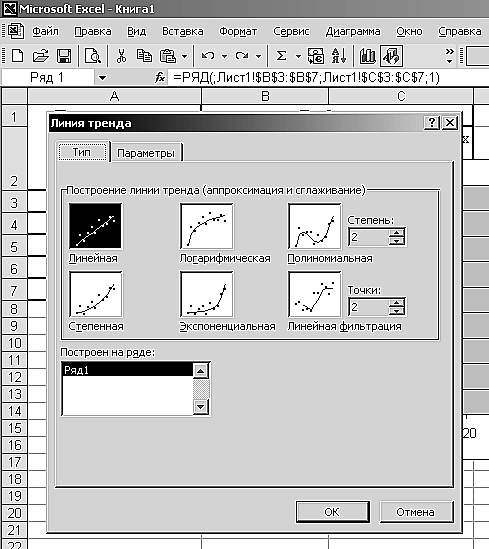Select the Логарифмическая trendline type
The image size is (489, 549).
(x=207, y=226)
